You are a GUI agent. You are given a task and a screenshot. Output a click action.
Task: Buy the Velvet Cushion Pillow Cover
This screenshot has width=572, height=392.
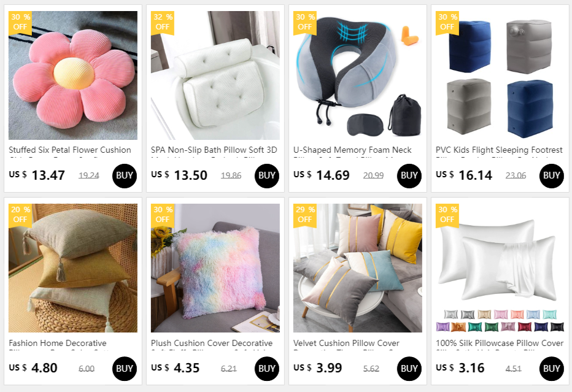tap(409, 369)
